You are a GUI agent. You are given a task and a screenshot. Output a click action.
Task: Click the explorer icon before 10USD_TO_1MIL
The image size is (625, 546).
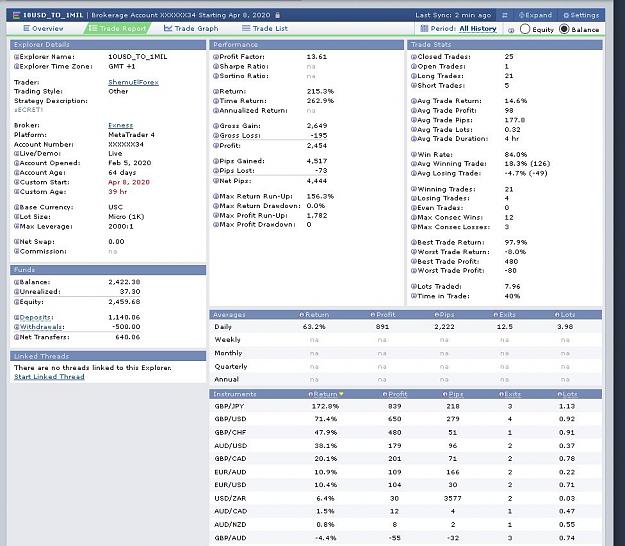(x=16, y=15)
